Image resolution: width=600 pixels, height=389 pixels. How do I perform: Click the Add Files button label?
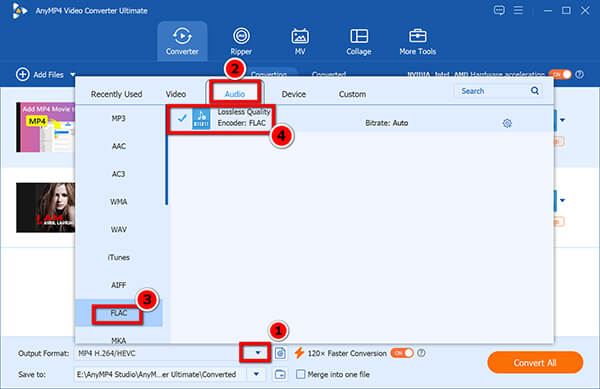pyautogui.click(x=48, y=75)
